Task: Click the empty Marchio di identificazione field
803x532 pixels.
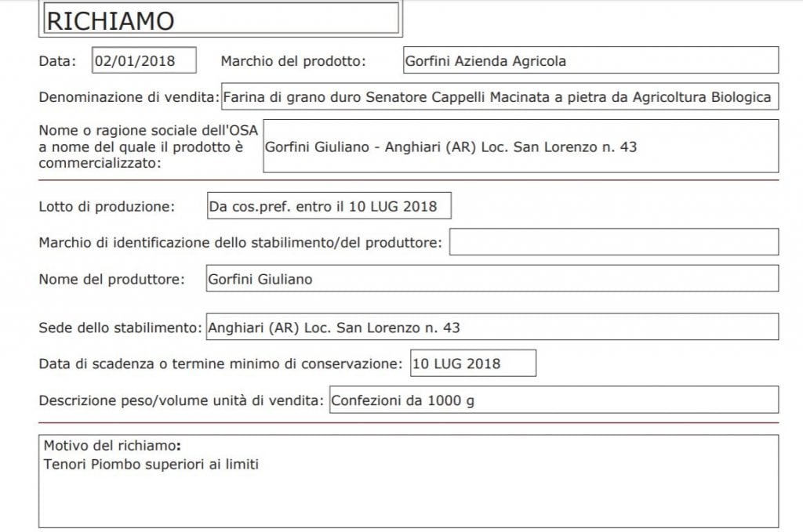Action: 614,242
